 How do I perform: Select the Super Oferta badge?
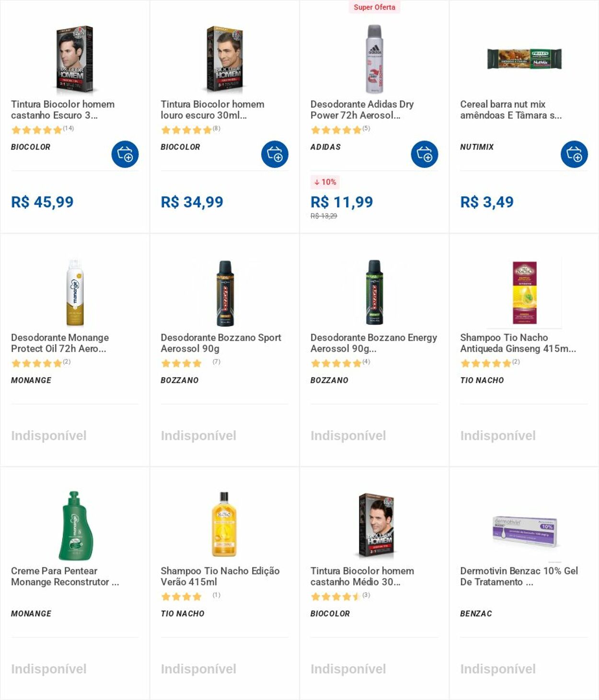374,7
